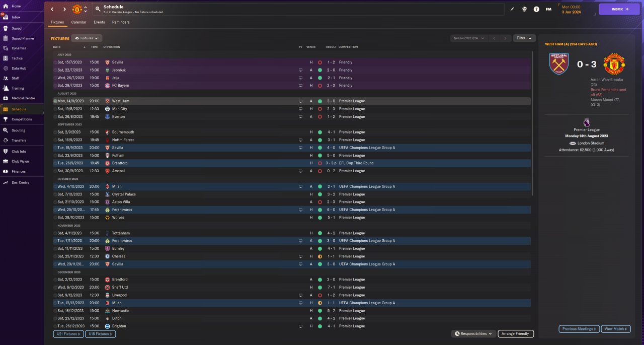The height and width of the screenshot is (345, 644).
Task: Open the FM menu
Action: 548,9
